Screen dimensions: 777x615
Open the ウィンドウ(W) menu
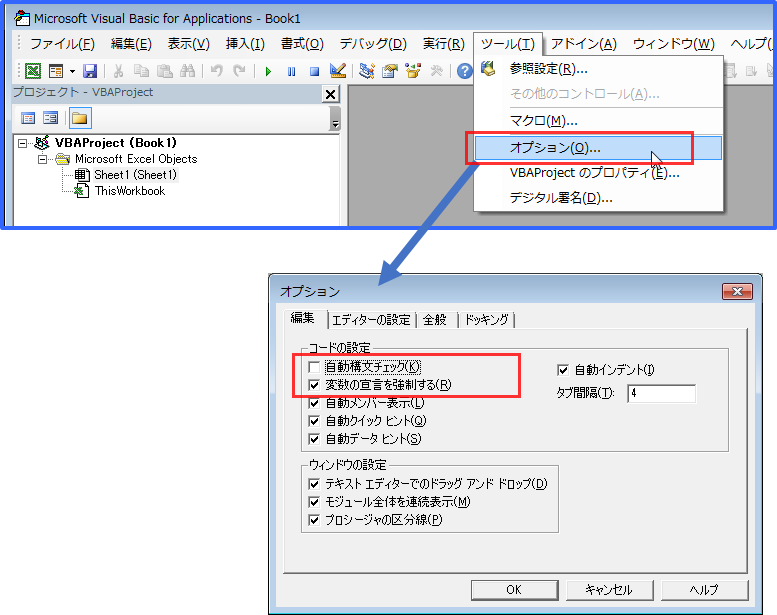pyautogui.click(x=674, y=44)
